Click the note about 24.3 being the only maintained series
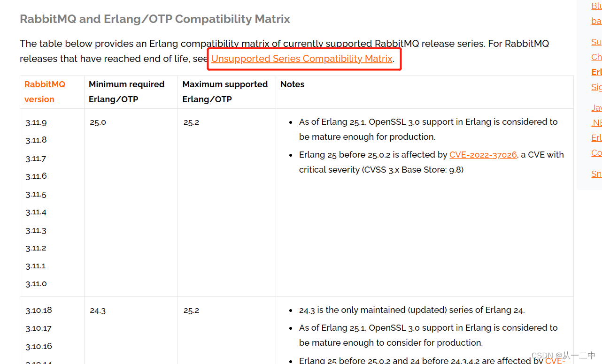This screenshot has height=364, width=602. point(412,310)
